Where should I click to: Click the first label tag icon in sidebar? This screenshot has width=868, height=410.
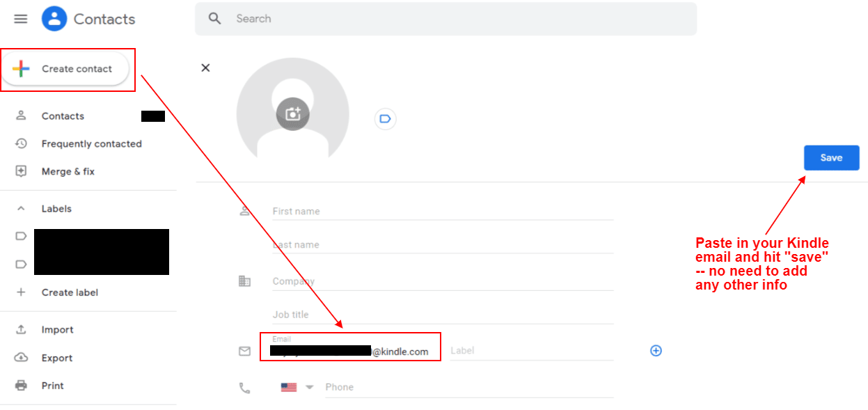[21, 237]
